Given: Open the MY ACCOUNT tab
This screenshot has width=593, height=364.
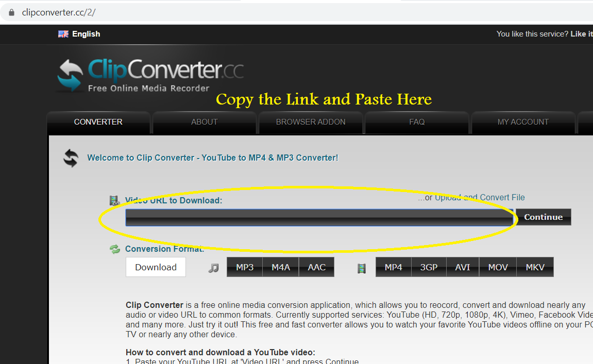Looking at the screenshot, I should point(523,122).
